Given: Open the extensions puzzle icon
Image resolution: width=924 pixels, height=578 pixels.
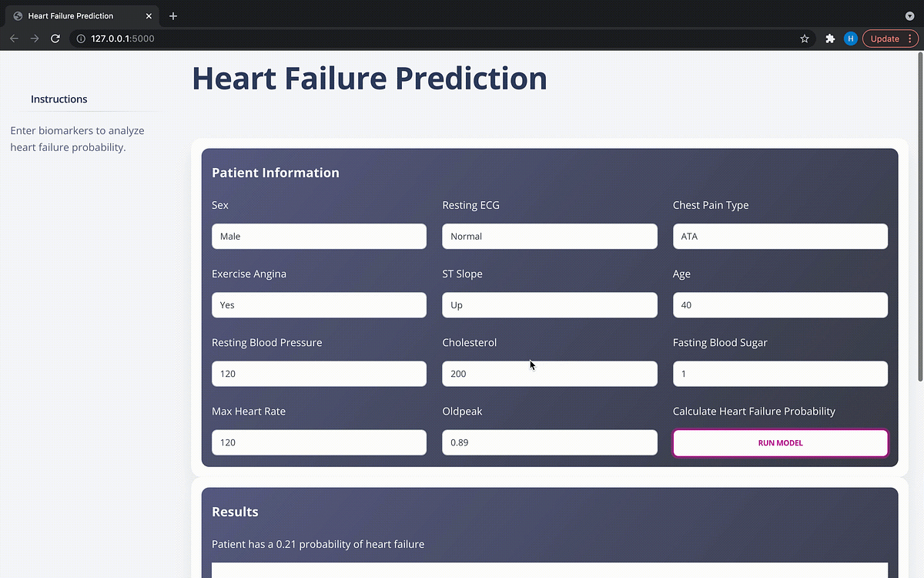Looking at the screenshot, I should tap(830, 38).
